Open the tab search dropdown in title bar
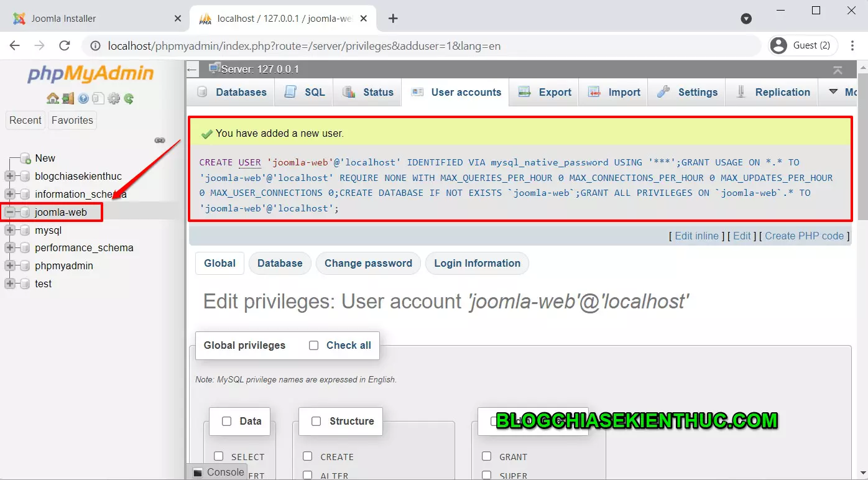This screenshot has height=480, width=868. click(x=747, y=19)
